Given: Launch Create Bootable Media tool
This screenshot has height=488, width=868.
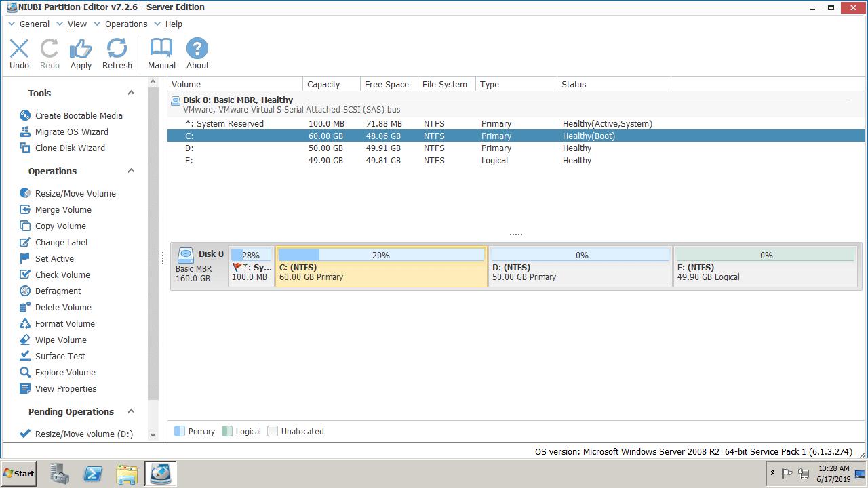Looking at the screenshot, I should click(78, 116).
